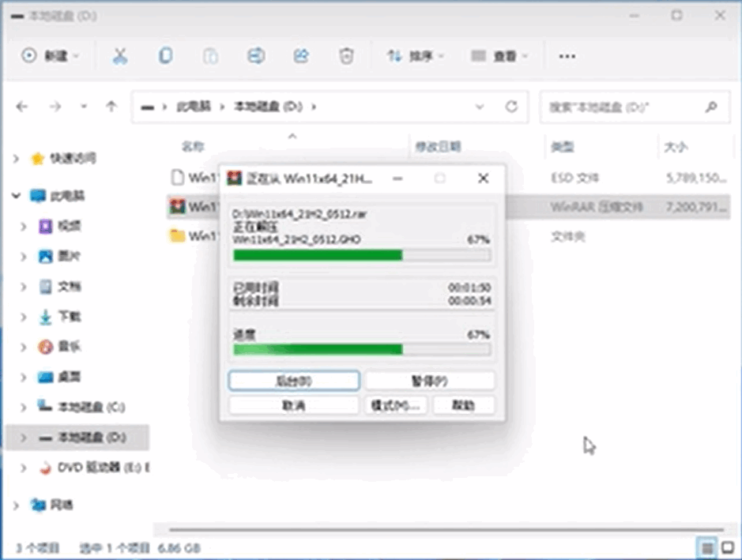Click the '文件夹' type cell

click(x=568, y=236)
